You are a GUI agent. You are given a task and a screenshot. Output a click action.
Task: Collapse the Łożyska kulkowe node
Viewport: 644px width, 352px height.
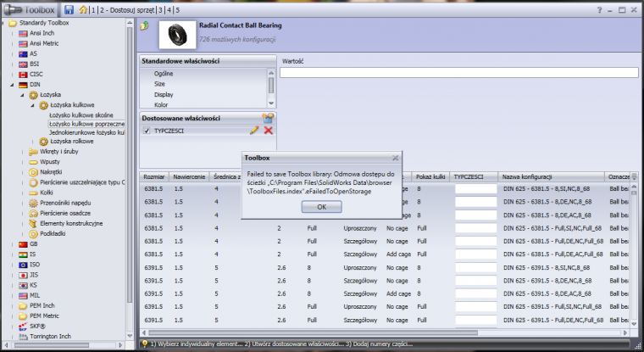click(x=32, y=105)
